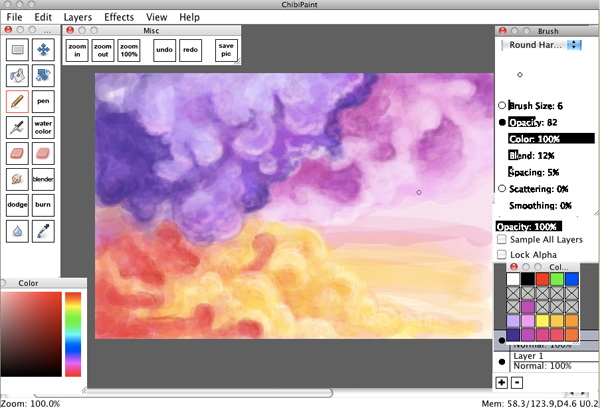Click the horizontal canvas scrollbar

coord(183,393)
